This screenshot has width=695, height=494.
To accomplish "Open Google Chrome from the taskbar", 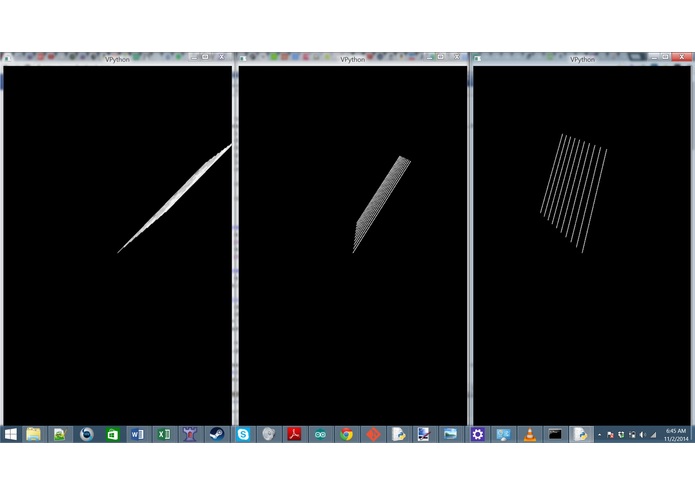I will (x=347, y=434).
